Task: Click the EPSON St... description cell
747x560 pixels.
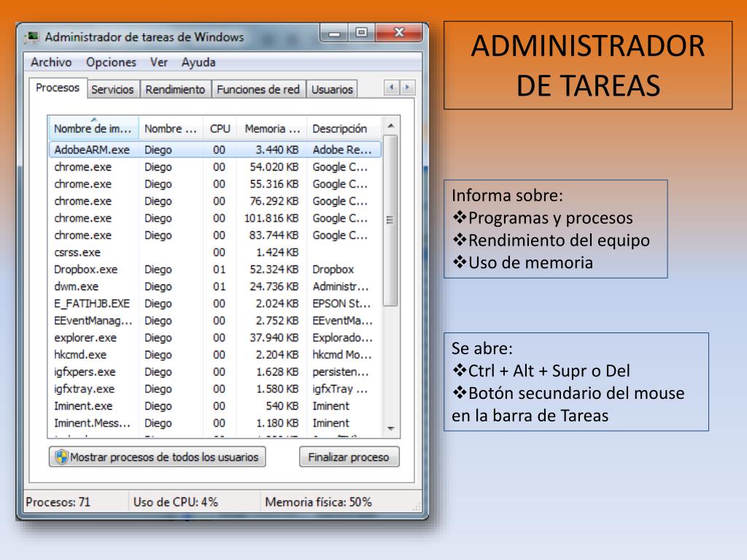Action: (x=341, y=304)
